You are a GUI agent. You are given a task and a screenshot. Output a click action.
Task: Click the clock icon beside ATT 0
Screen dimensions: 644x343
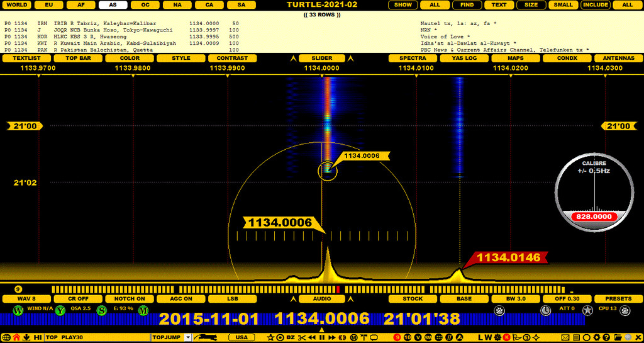coord(545,310)
